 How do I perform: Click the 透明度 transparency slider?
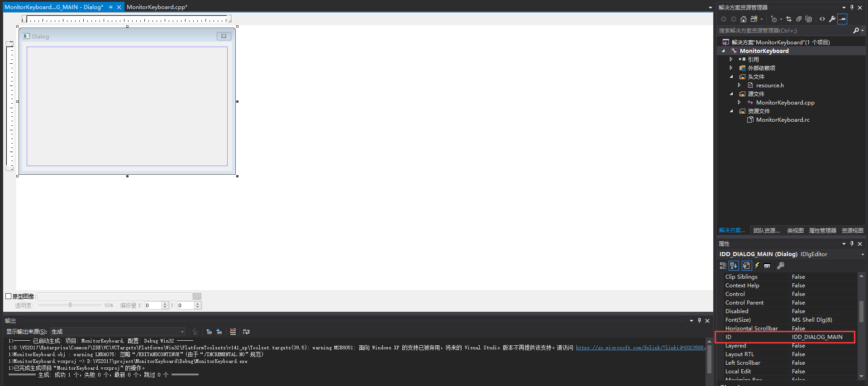click(x=70, y=305)
